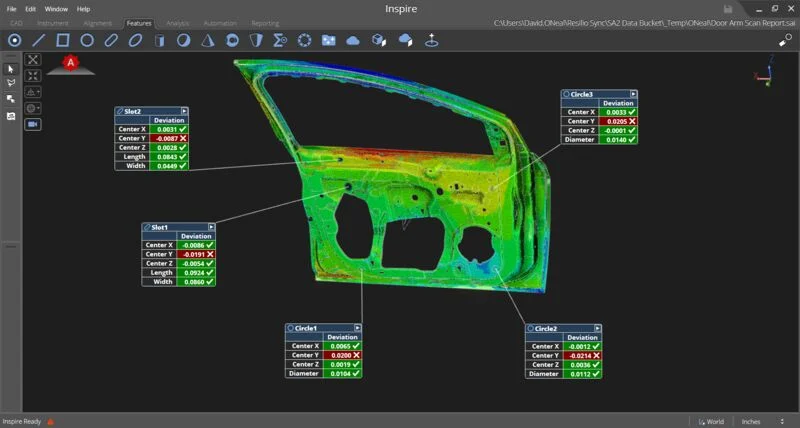Open the view orientation dropdown
Viewport: 800px width, 428px height.
pyautogui.click(x=33, y=92)
